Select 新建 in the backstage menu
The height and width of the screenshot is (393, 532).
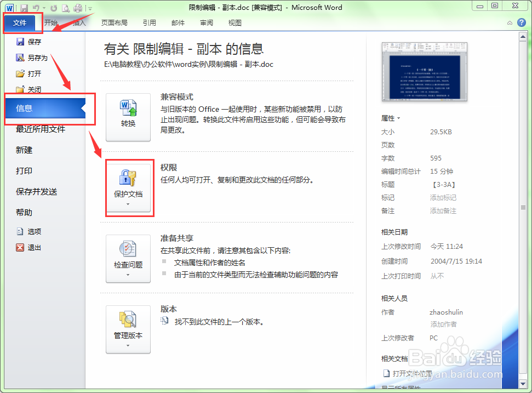24,150
